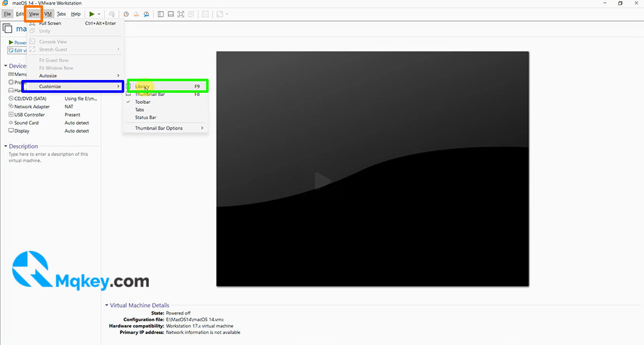Viewport: 644px width, 345px height.
Task: Expand the Thumbnail Bar Options submenu
Action: click(x=166, y=128)
